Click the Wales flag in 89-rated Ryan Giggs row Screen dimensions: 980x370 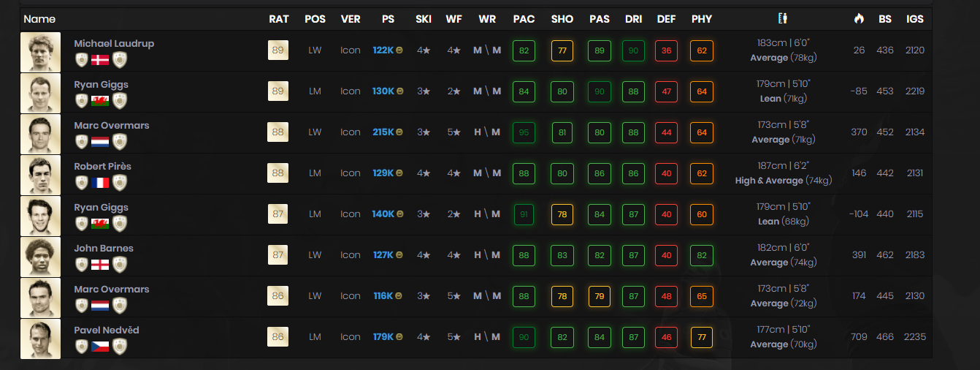[100, 100]
